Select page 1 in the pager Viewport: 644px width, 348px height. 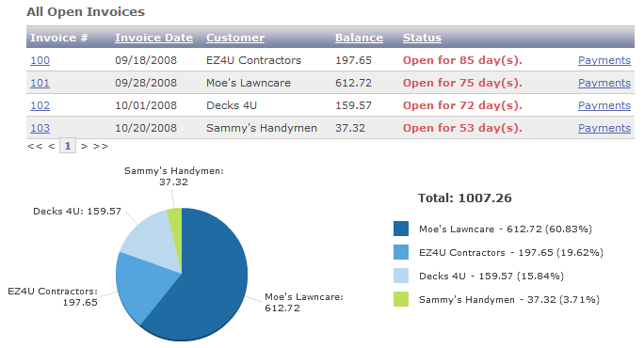tap(68, 146)
